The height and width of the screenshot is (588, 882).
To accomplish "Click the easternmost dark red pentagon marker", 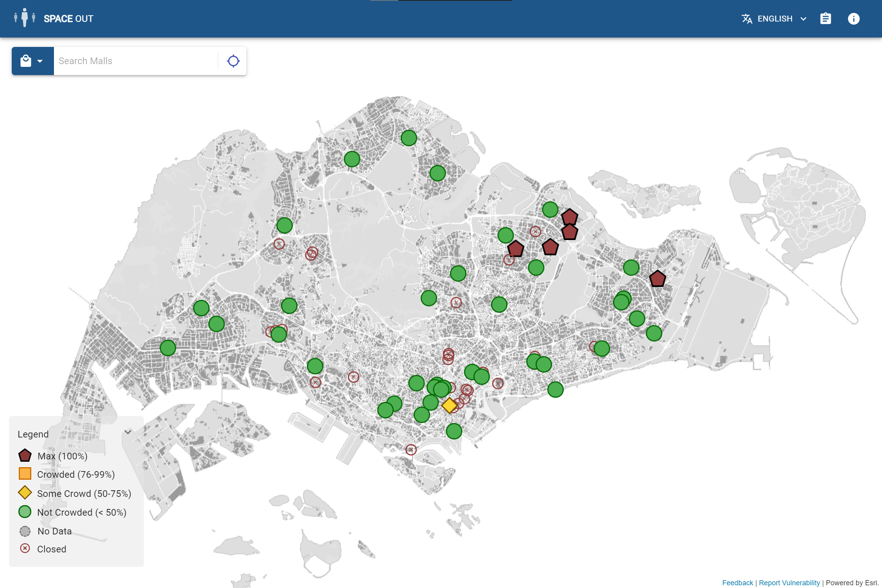I will coord(657,279).
